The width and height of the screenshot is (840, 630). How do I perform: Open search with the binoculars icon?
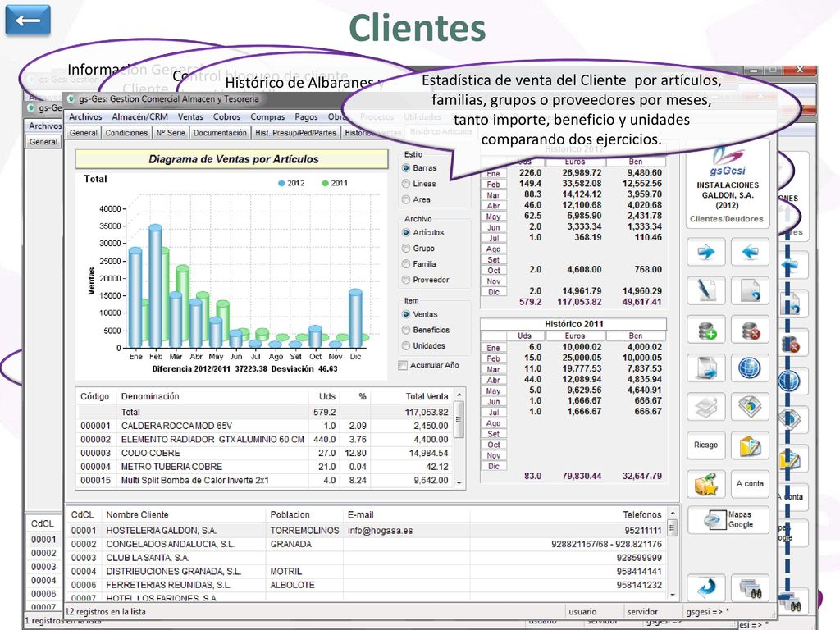(750, 588)
